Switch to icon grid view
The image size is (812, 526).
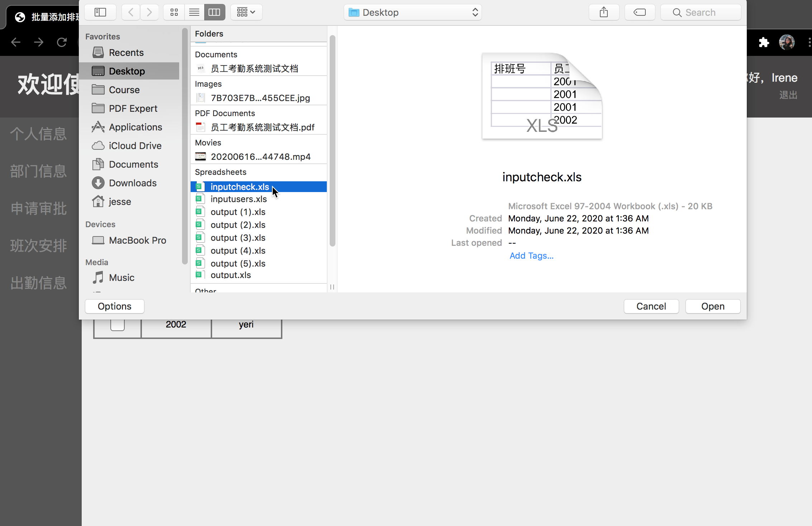pos(174,13)
